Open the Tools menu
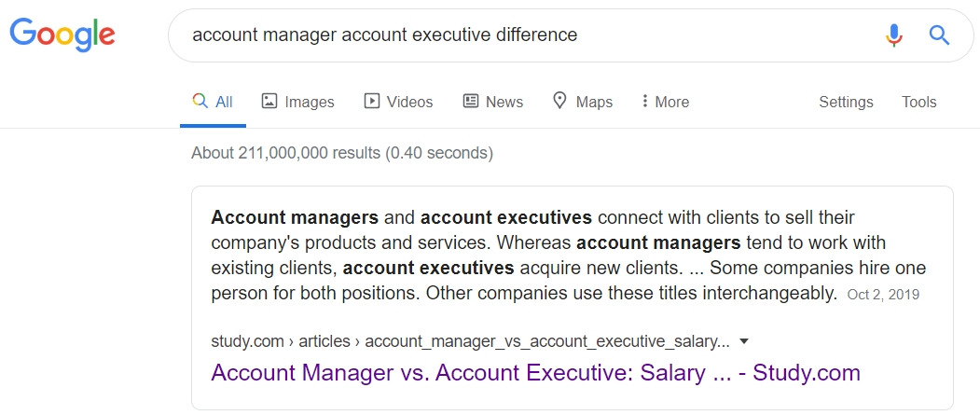This screenshot has height=415, width=980. point(918,102)
